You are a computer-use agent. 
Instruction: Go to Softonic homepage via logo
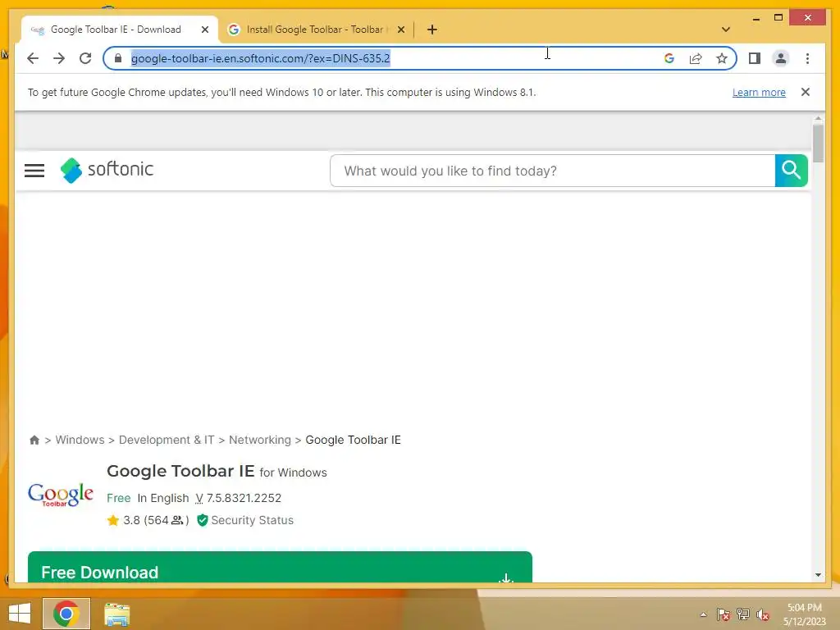click(107, 170)
